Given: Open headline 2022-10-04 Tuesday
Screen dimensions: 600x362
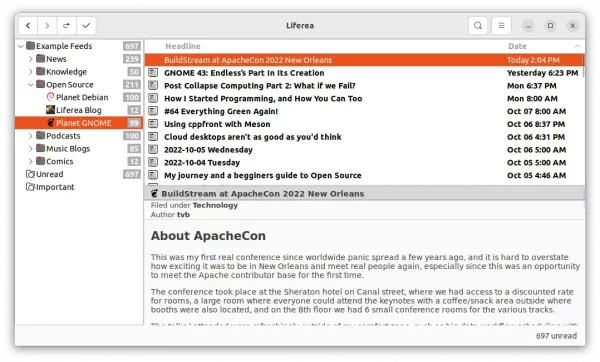Looking at the screenshot, I should [202, 163].
